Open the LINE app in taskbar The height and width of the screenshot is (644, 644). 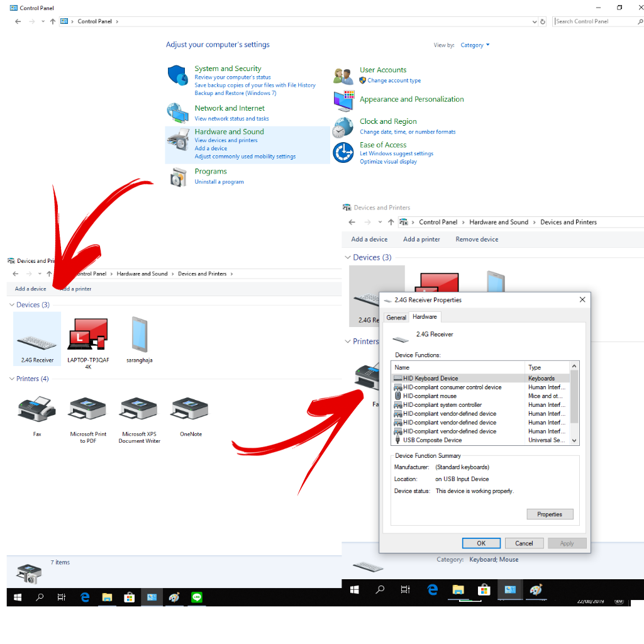pos(197,597)
